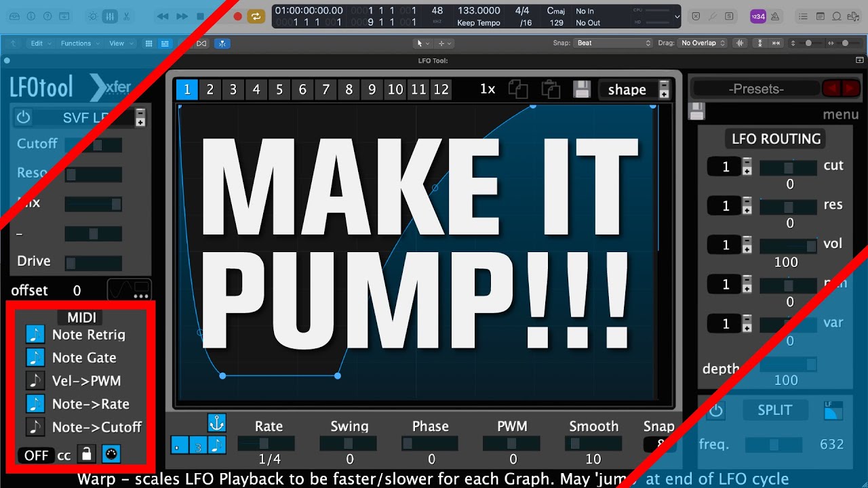Open the Drag No Overlap dropdown
The image size is (868, 488).
click(703, 43)
